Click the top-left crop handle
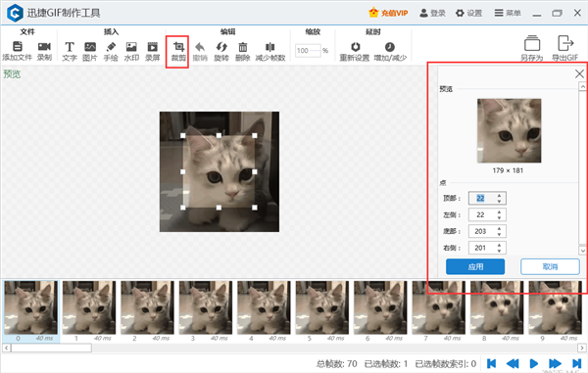This screenshot has width=588, height=373. coord(183,135)
